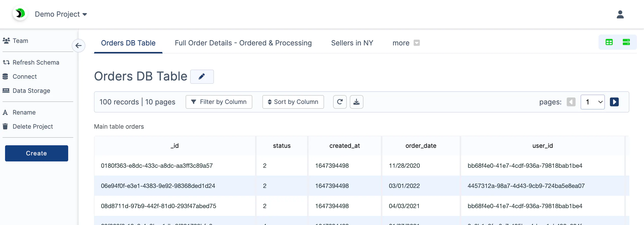Screen dimensions: 644x225
Task: Reload the table records
Action: (340, 102)
